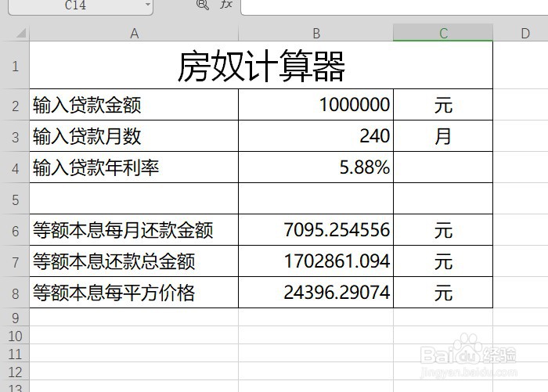Select row 4 header
The height and width of the screenshot is (392, 548).
click(15, 167)
